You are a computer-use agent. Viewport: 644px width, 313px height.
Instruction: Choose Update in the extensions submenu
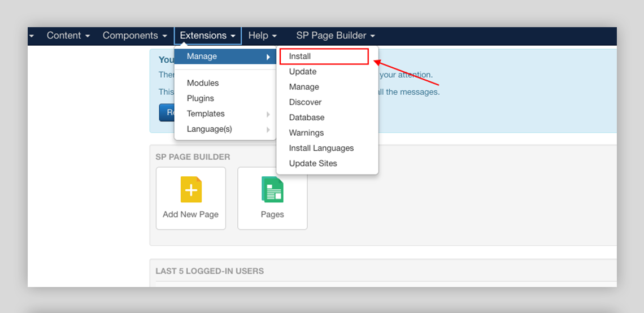[x=303, y=72]
